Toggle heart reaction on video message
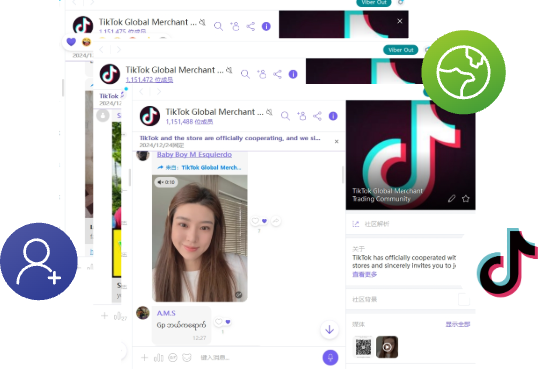Viewport: 559px width, 369px height. (x=255, y=221)
